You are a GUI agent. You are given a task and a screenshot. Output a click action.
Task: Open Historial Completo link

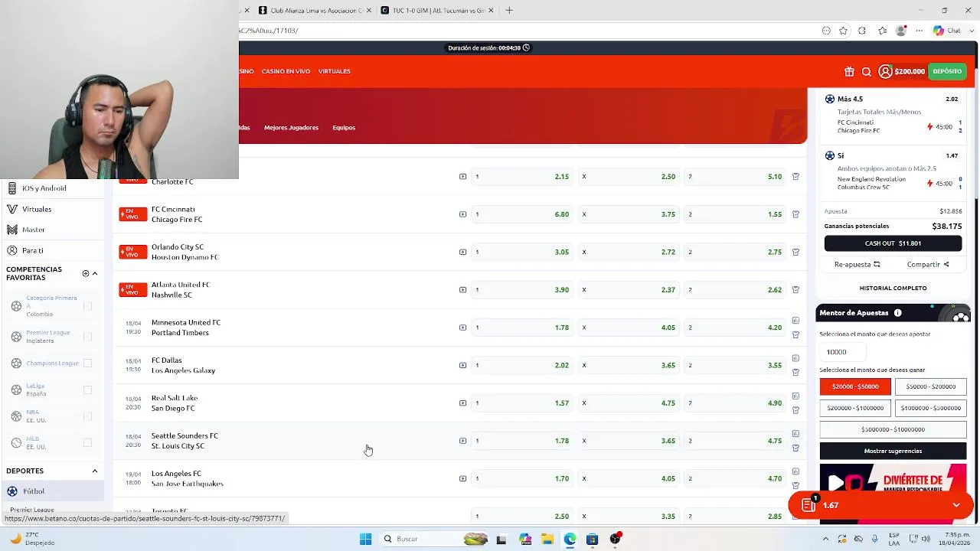coord(893,288)
